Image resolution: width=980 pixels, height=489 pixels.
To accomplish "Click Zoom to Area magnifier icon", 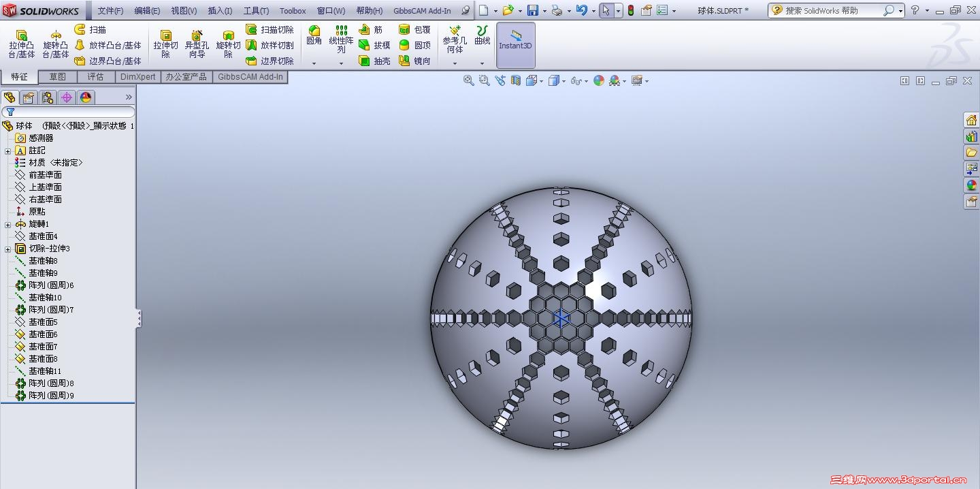I will (484, 80).
